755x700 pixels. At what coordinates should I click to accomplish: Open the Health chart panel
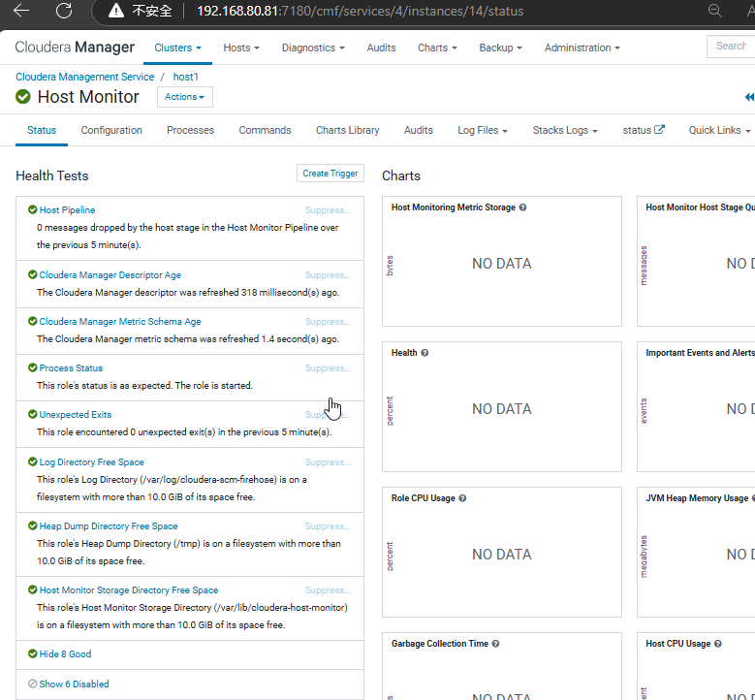click(x=502, y=407)
